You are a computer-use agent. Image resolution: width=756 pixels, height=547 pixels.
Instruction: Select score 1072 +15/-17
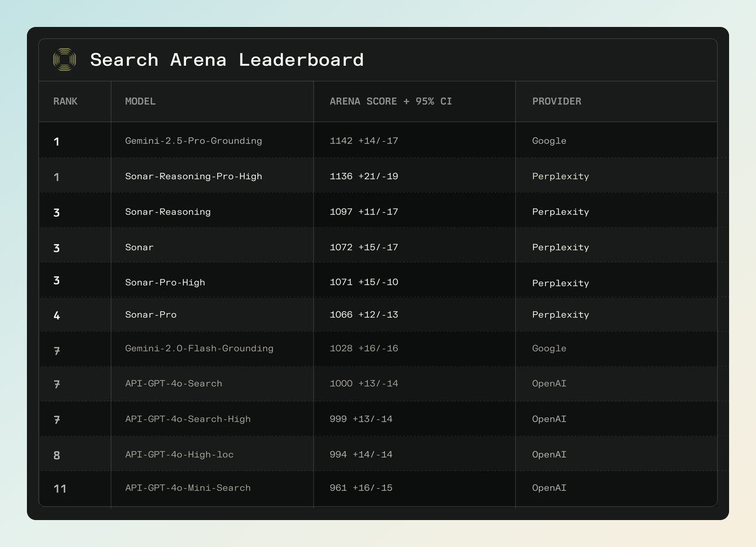364,247
